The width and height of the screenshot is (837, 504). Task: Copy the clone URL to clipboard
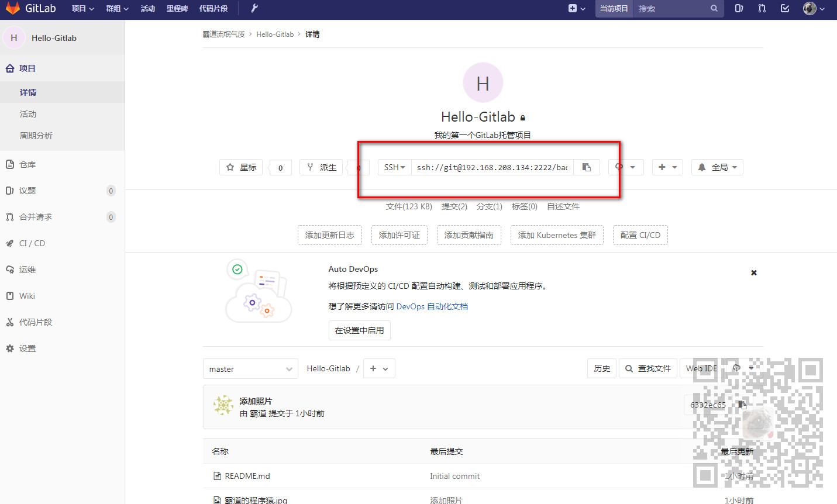pos(587,167)
